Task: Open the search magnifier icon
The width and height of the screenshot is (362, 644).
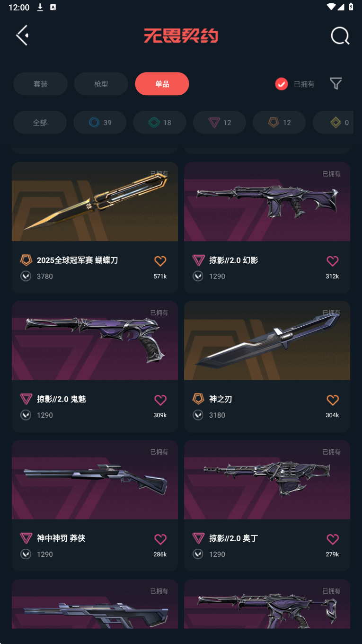Action: (340, 36)
